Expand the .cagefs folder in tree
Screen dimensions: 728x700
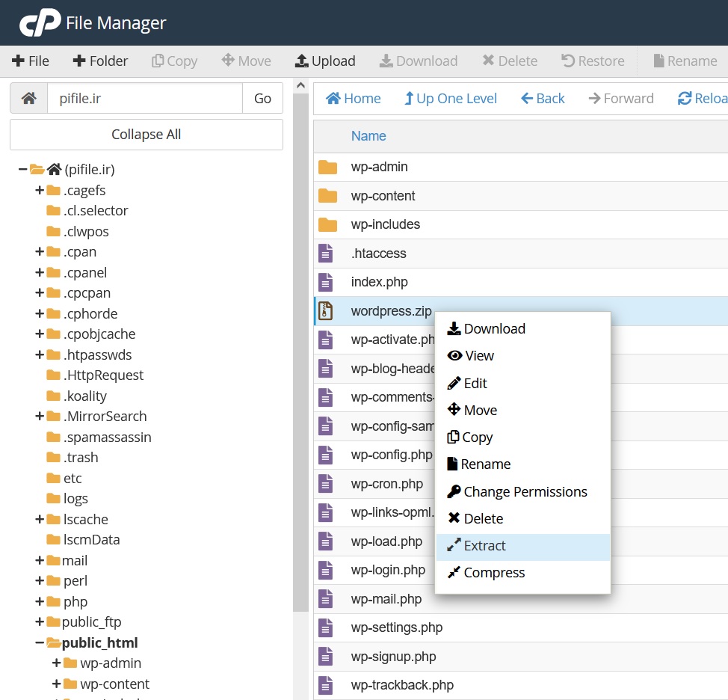(x=40, y=190)
